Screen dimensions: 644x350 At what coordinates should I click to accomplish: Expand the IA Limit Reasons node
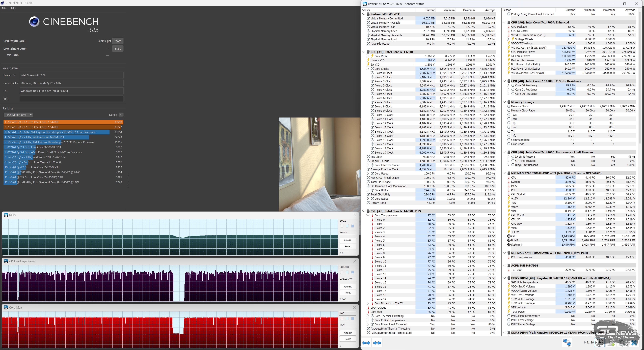(508, 157)
